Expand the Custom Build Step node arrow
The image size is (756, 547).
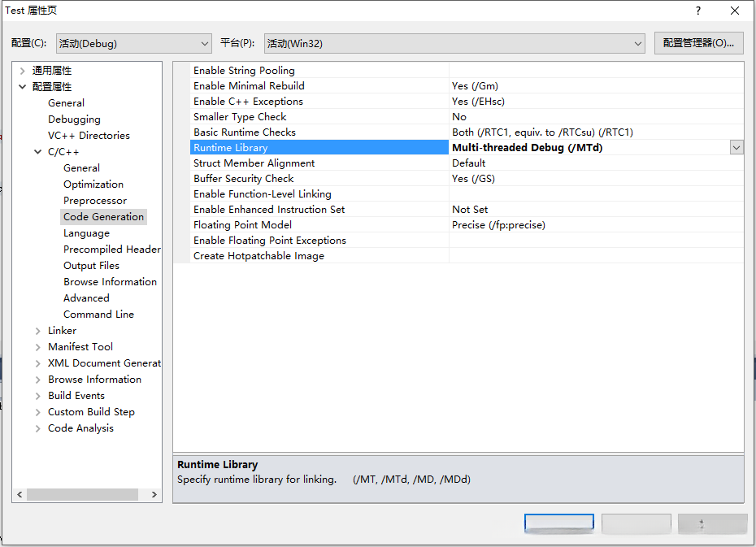[x=37, y=412]
